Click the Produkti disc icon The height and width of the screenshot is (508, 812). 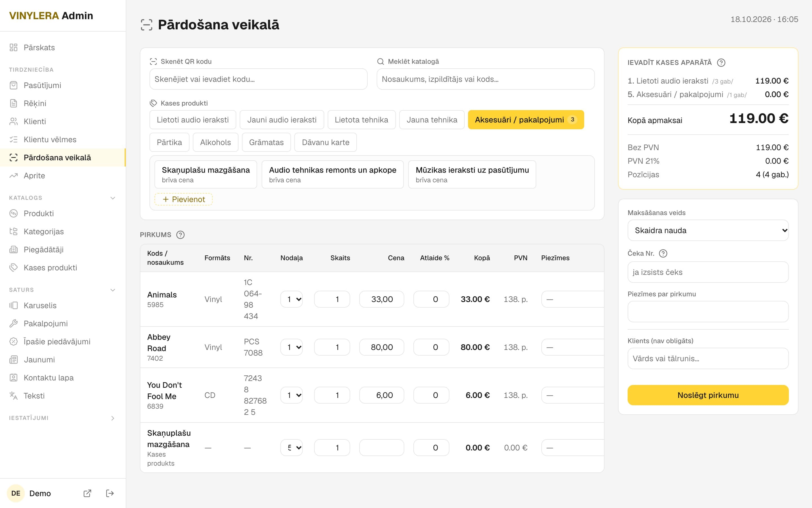click(14, 213)
